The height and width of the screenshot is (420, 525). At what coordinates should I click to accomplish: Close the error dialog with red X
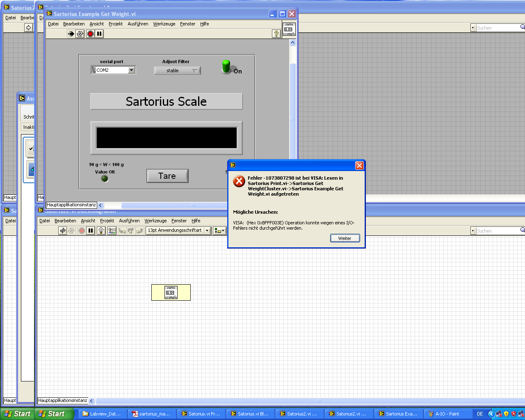359,165
